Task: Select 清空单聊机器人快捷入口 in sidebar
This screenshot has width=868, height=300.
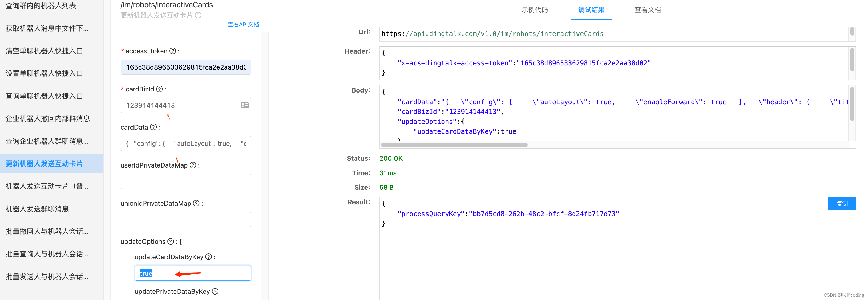Action: [44, 51]
